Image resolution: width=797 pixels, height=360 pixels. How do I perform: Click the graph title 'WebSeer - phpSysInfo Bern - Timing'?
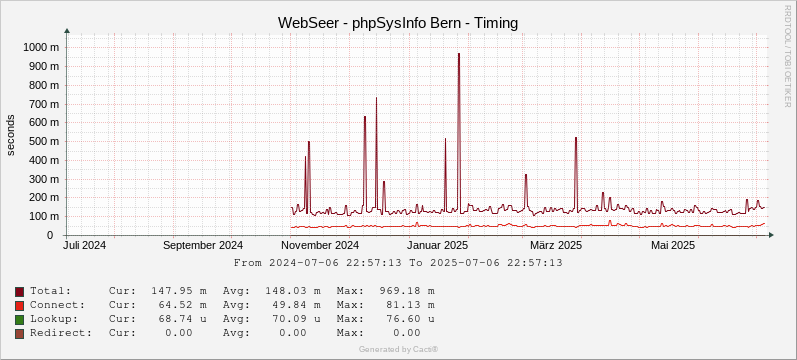[x=397, y=23]
